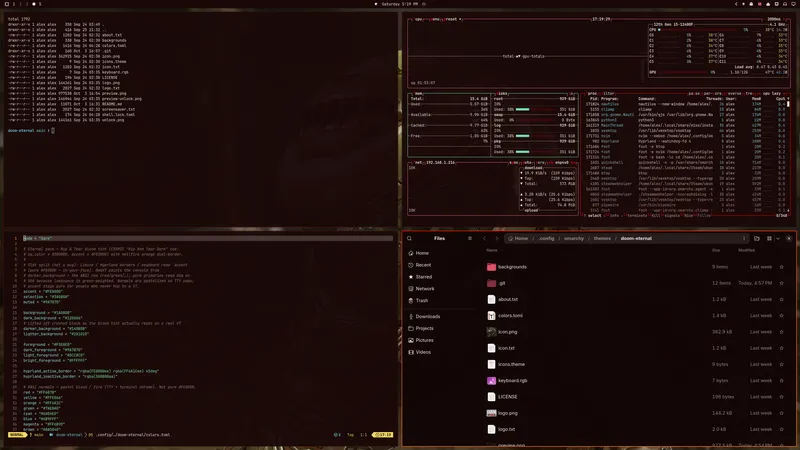Open Downloads in the Files sidebar

(x=424, y=316)
